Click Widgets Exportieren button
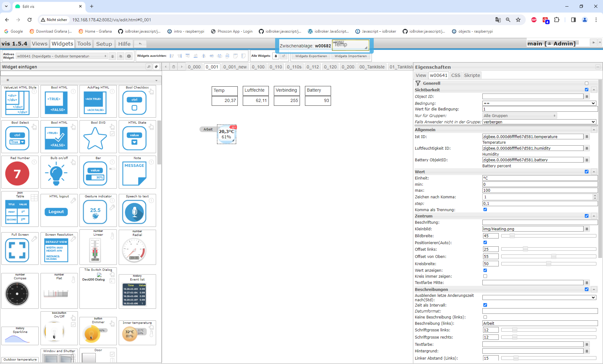 tap(311, 56)
